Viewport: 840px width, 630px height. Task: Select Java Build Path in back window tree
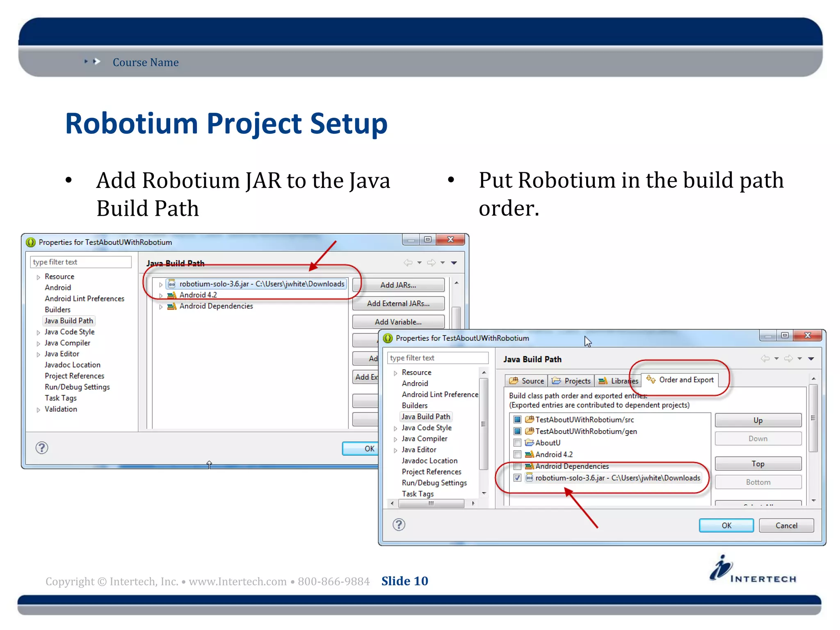[68, 321]
